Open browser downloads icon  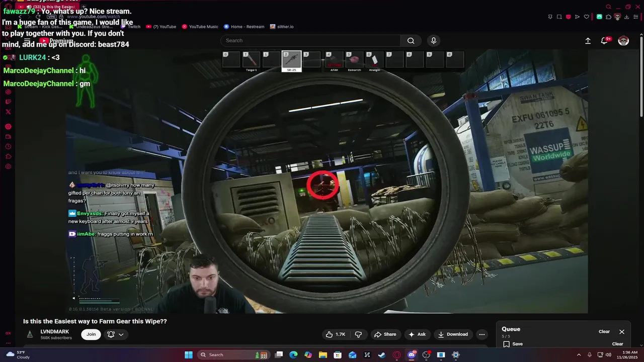pyautogui.click(x=626, y=17)
